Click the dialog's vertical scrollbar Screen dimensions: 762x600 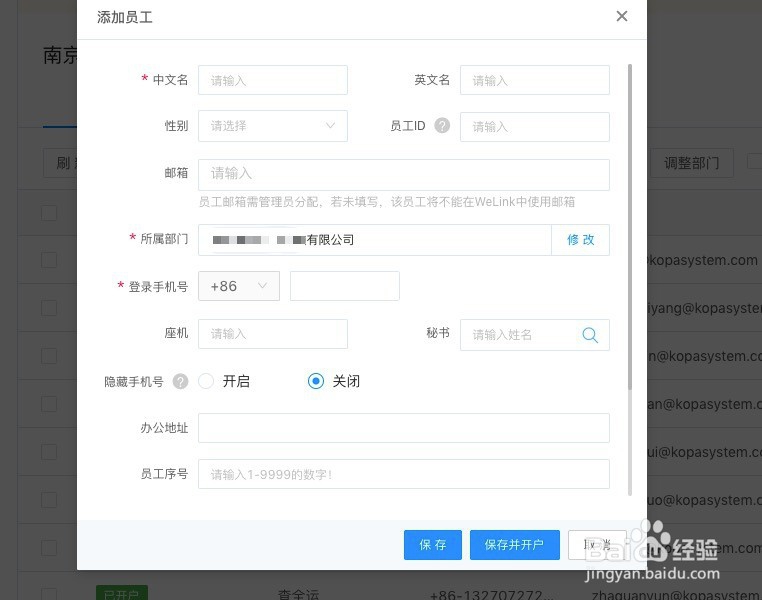[630, 226]
